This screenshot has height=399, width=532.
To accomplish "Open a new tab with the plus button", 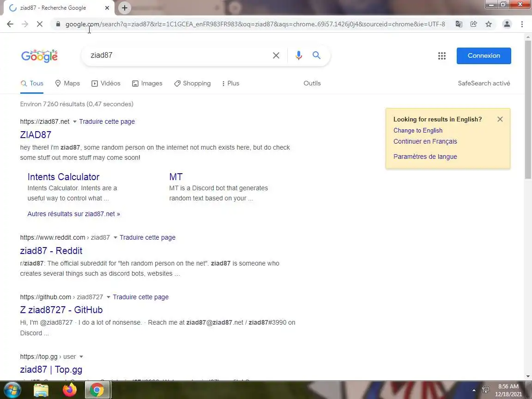I will pos(125,8).
